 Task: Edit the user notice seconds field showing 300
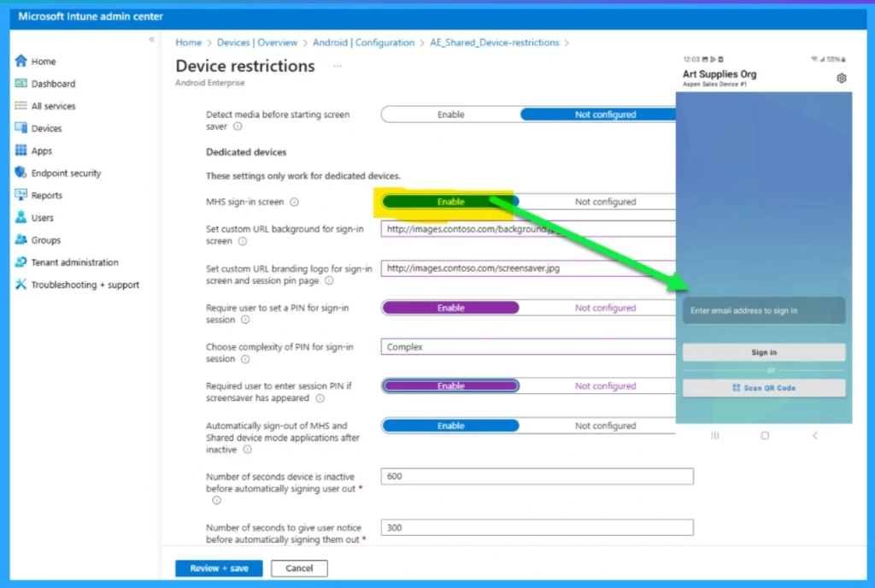point(537,527)
